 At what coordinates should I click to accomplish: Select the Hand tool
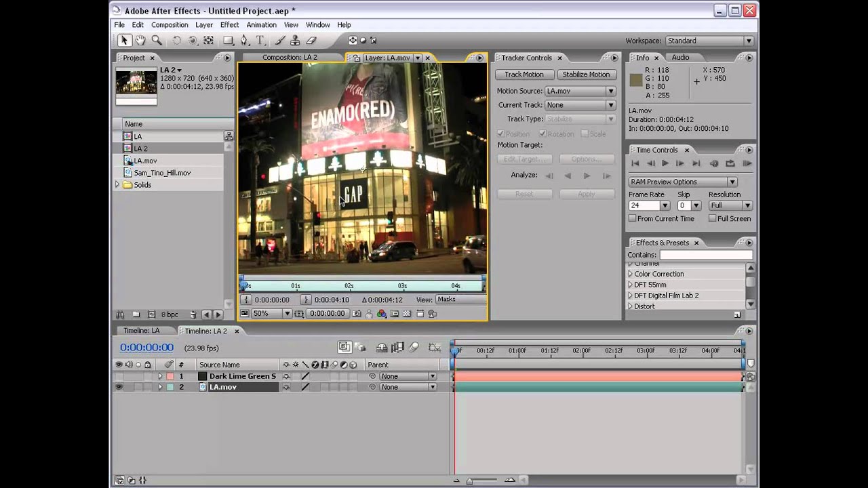(x=140, y=41)
